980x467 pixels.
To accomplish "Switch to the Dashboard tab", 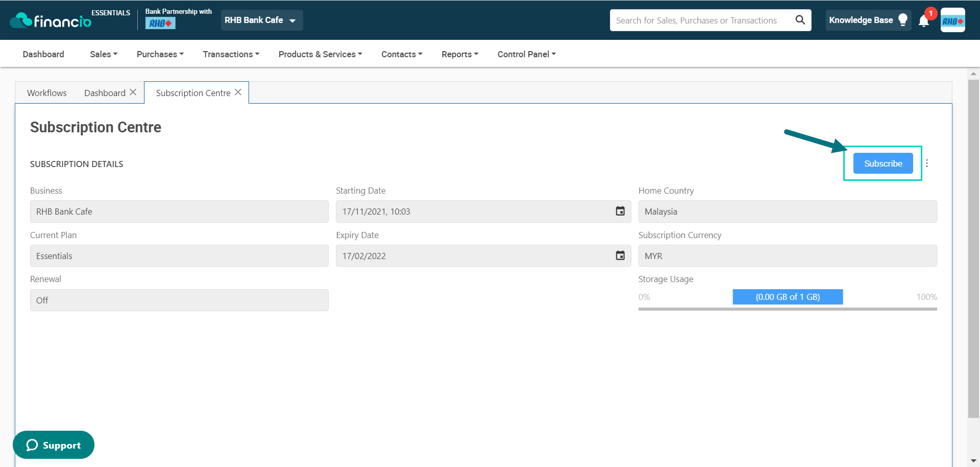I will (x=105, y=93).
